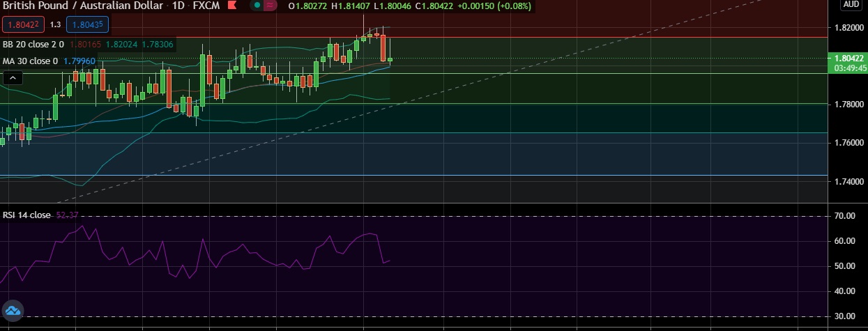Open the TradingView cloud logo icon
The image size is (868, 331).
13,311
